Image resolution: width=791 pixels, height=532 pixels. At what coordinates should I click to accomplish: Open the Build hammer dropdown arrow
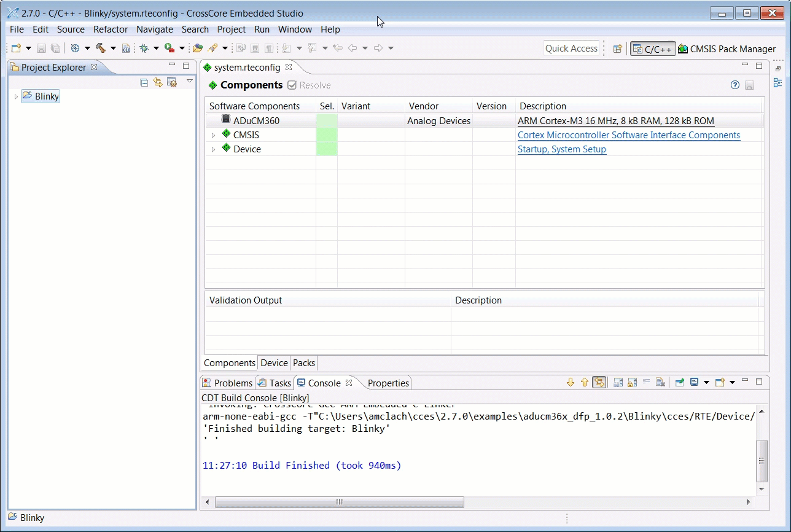coord(113,49)
